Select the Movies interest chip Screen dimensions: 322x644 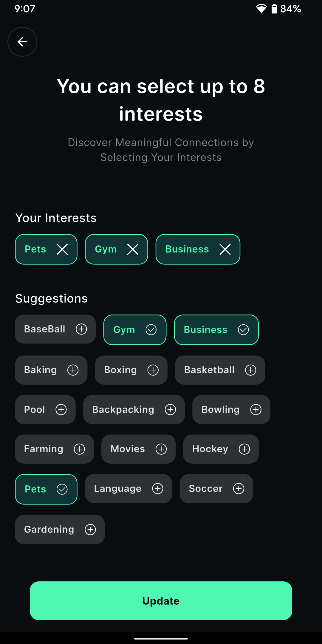pyautogui.click(x=138, y=449)
